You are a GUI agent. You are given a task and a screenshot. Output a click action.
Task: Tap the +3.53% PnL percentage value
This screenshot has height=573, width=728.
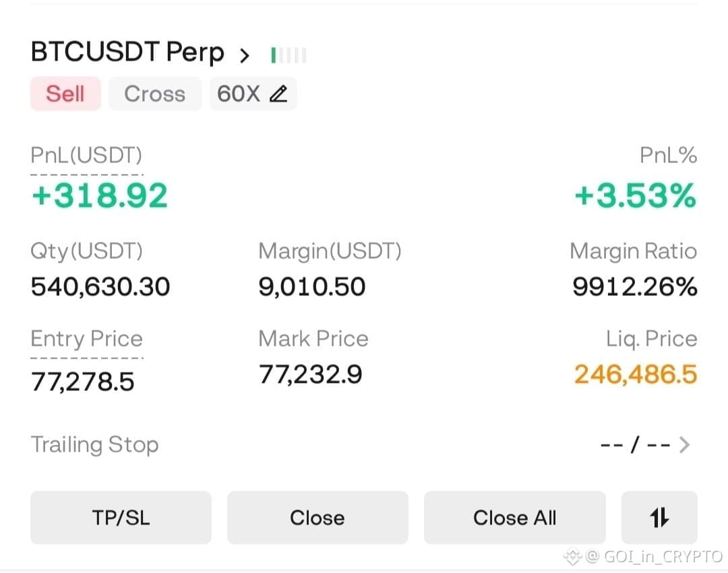(x=636, y=195)
